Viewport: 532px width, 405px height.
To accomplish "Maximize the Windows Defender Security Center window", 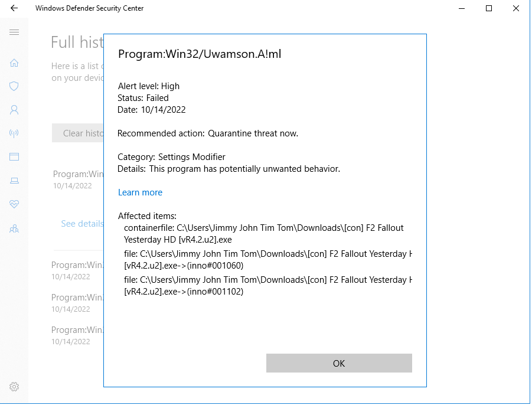I will [x=488, y=8].
